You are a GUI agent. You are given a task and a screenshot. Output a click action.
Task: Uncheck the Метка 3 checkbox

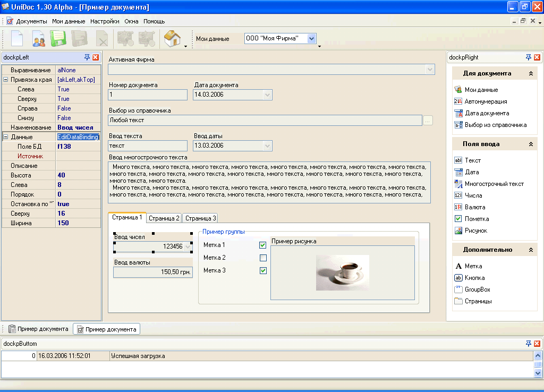(x=262, y=271)
